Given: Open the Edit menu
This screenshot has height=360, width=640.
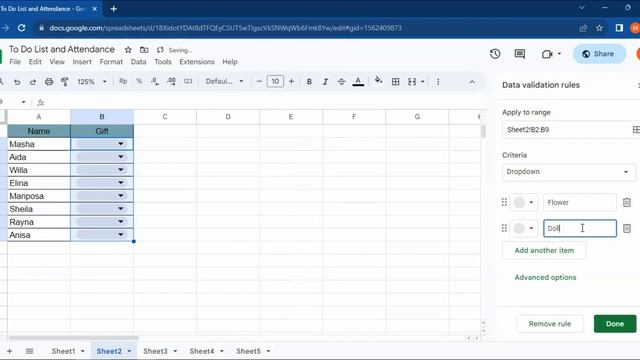Looking at the screenshot, I should pyautogui.click(x=35, y=62).
